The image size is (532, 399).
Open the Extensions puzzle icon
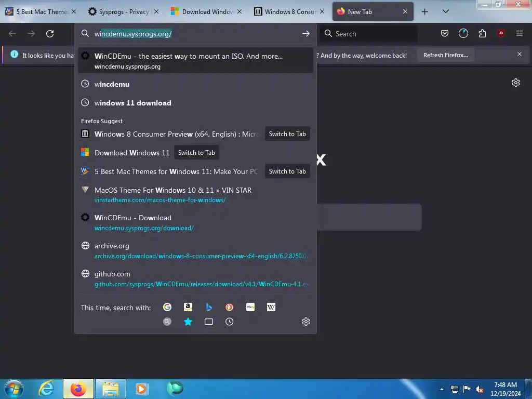point(482,33)
